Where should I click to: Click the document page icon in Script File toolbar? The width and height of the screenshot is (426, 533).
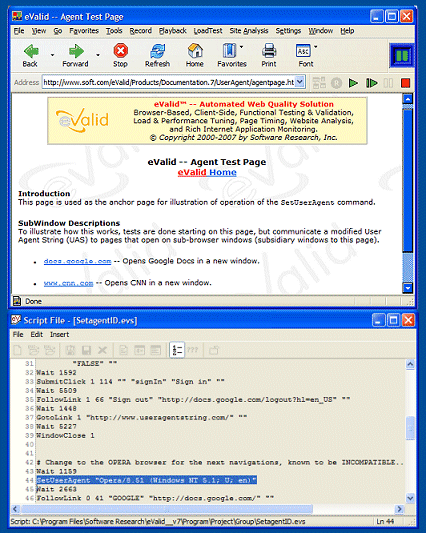point(123,350)
